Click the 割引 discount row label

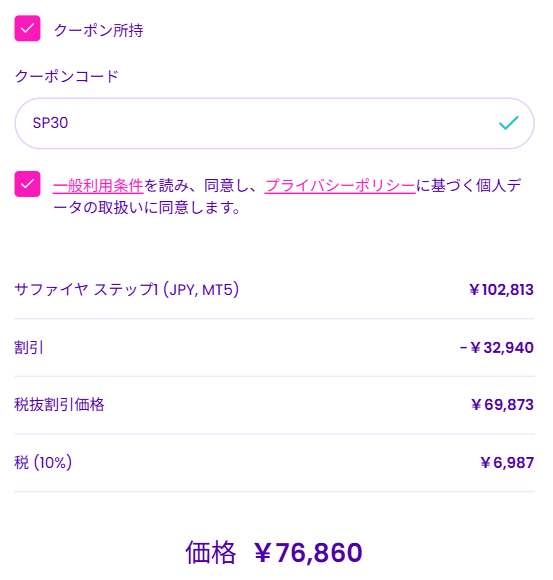tap(29, 347)
